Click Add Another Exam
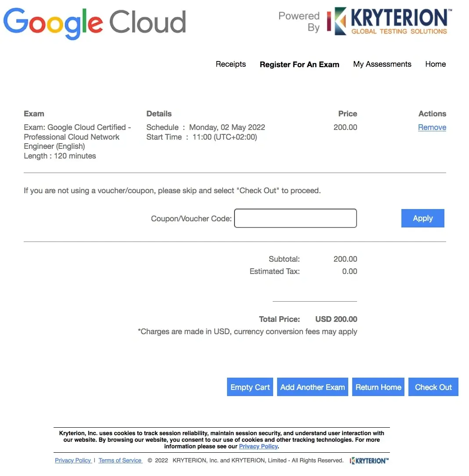The image size is (469, 476). point(312,387)
